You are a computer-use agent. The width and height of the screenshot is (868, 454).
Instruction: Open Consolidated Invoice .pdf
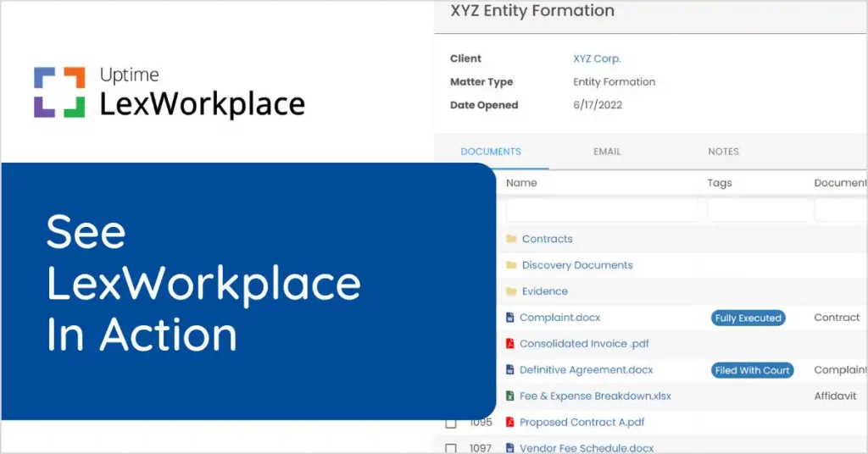584,343
